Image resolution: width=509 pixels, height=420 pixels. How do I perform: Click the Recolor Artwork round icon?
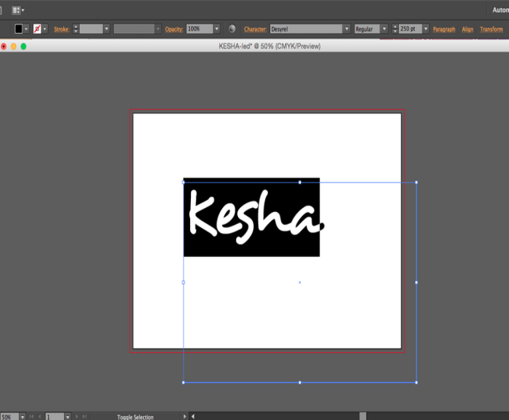click(232, 29)
